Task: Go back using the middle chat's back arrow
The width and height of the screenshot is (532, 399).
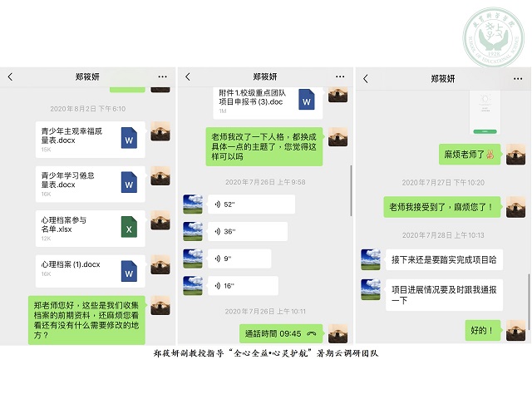Action: click(x=188, y=77)
